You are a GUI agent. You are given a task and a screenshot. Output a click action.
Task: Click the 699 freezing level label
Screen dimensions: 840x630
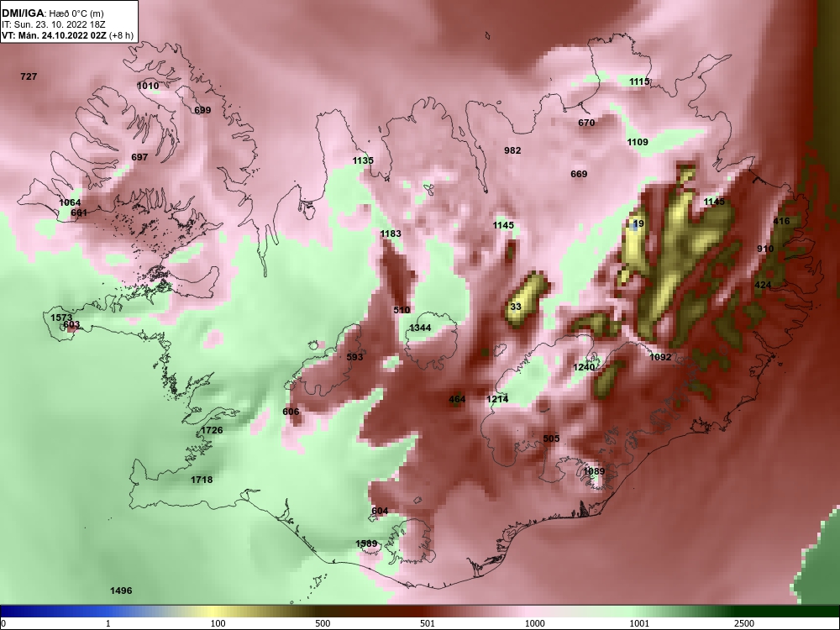[202, 110]
